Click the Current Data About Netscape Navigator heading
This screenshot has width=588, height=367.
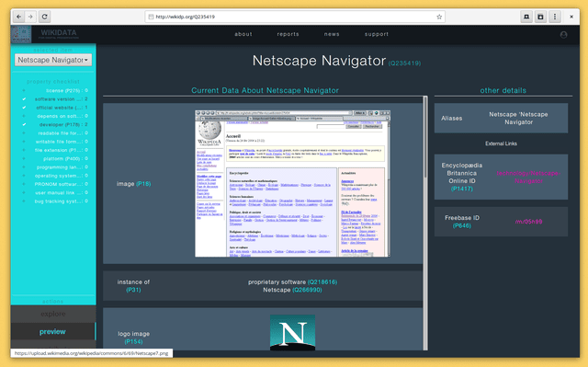tap(265, 90)
